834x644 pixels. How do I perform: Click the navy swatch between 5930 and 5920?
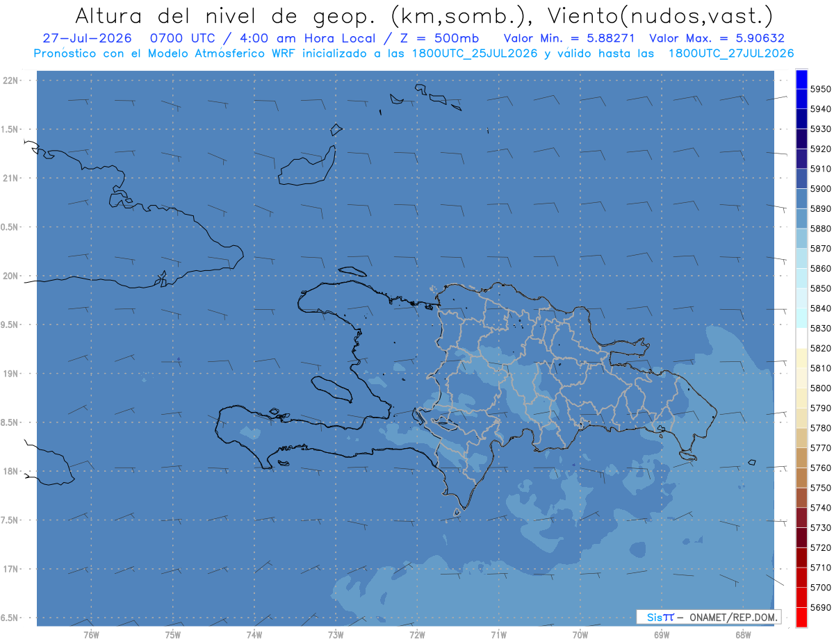click(801, 139)
